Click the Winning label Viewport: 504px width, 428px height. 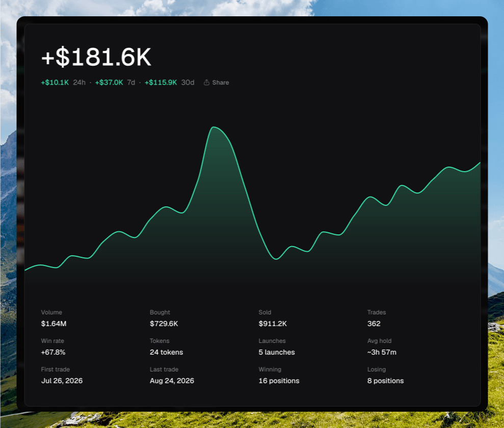coord(270,369)
